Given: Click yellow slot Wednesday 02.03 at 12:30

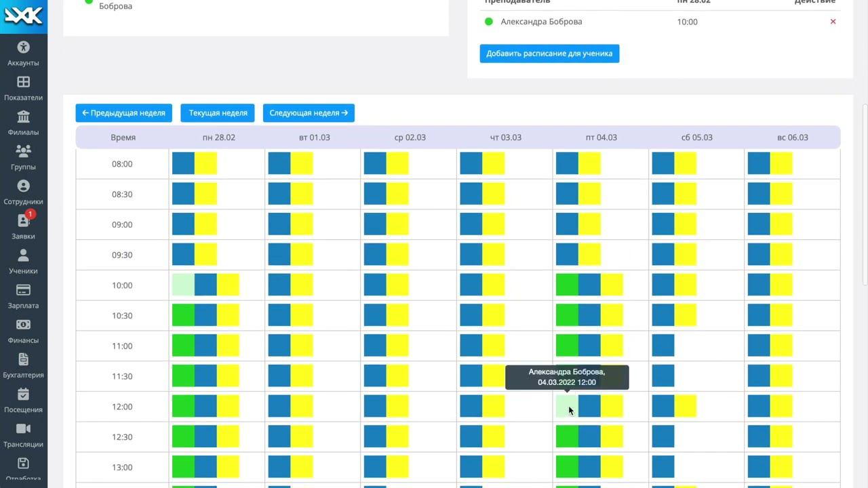Looking at the screenshot, I should click(x=397, y=437).
